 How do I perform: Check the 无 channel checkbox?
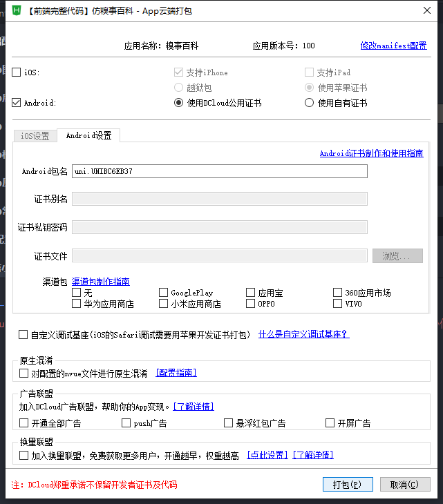click(x=76, y=293)
